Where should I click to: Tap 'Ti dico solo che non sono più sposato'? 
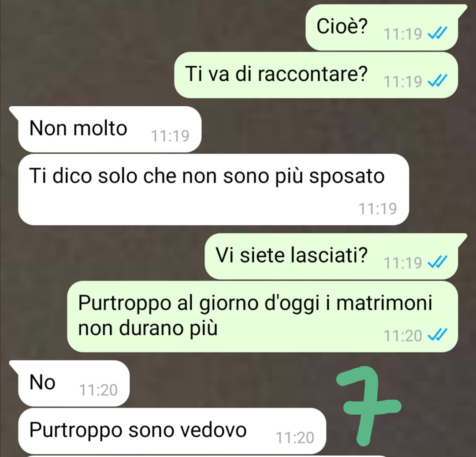click(213, 190)
